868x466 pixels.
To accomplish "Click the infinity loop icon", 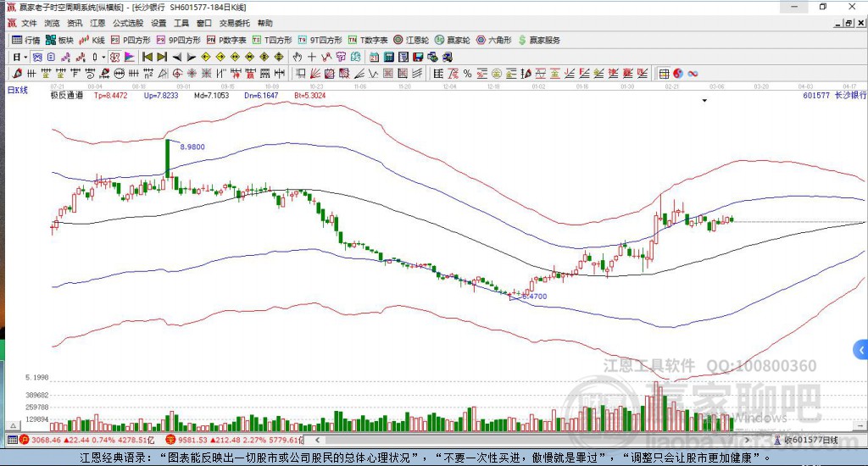I will pyautogui.click(x=693, y=73).
